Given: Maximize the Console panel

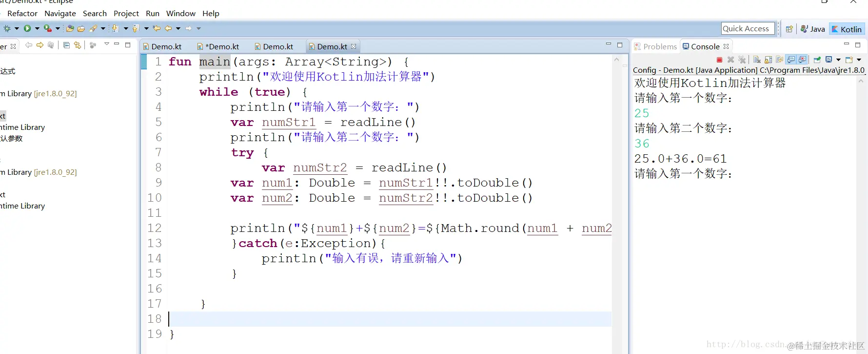Looking at the screenshot, I should tap(858, 44).
